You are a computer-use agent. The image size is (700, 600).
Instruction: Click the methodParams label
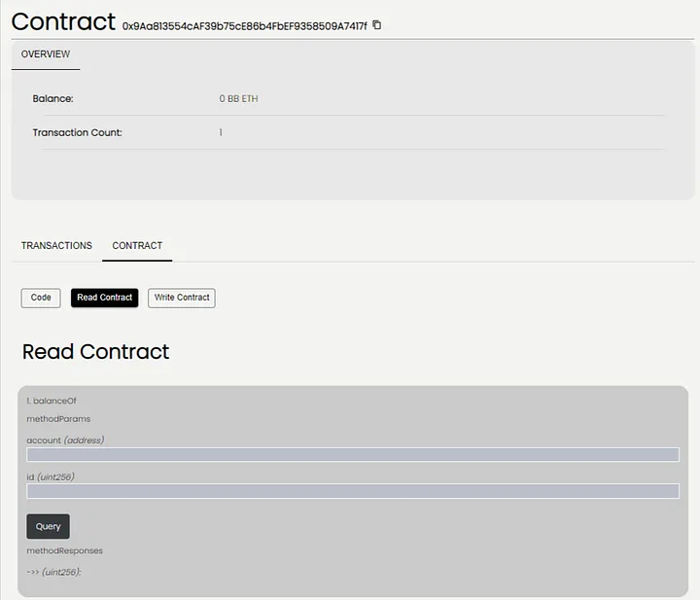click(58, 419)
